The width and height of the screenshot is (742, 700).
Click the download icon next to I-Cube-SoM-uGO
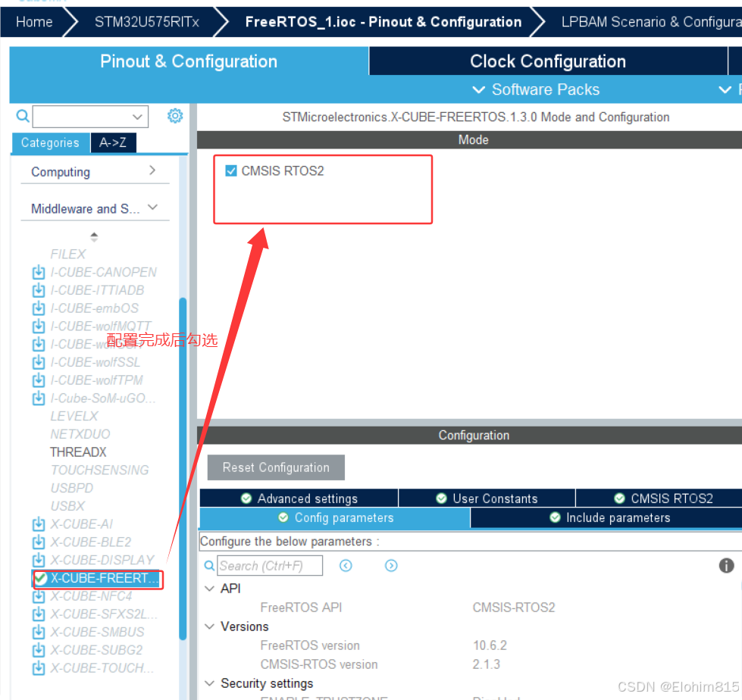(x=39, y=398)
